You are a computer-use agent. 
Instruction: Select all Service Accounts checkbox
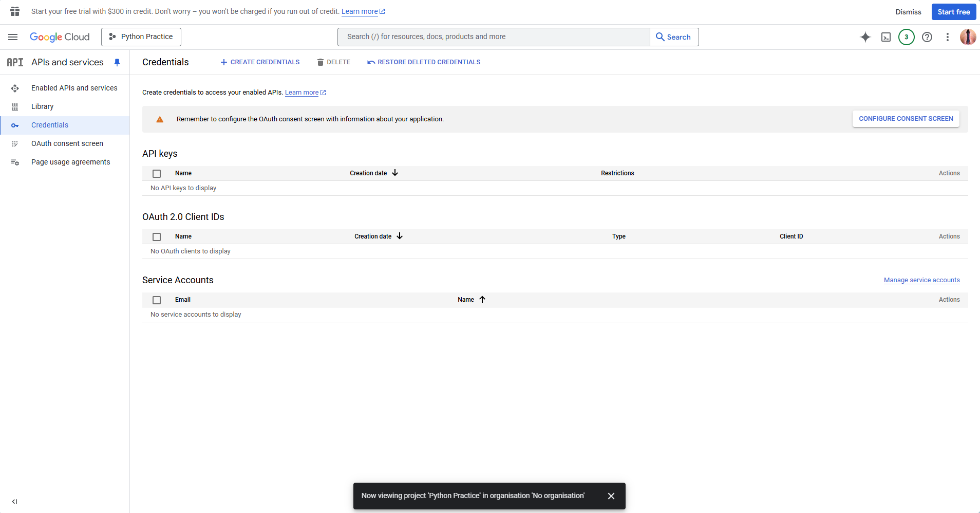click(157, 300)
